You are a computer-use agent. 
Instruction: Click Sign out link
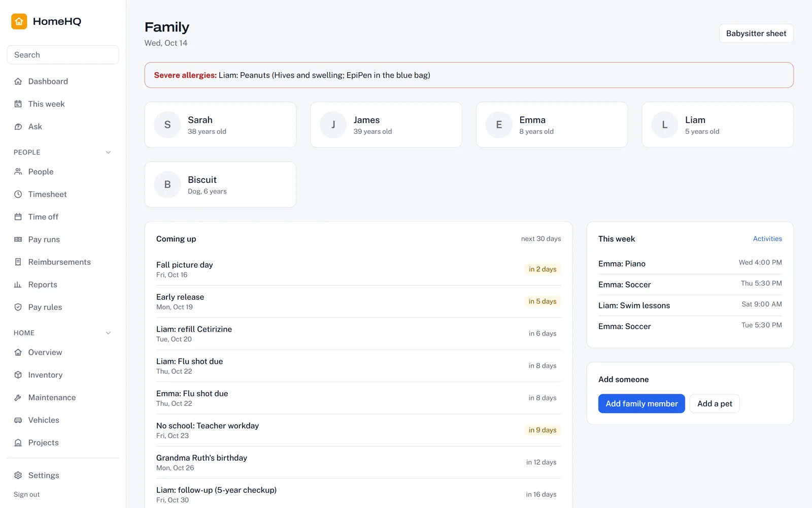pos(26,494)
